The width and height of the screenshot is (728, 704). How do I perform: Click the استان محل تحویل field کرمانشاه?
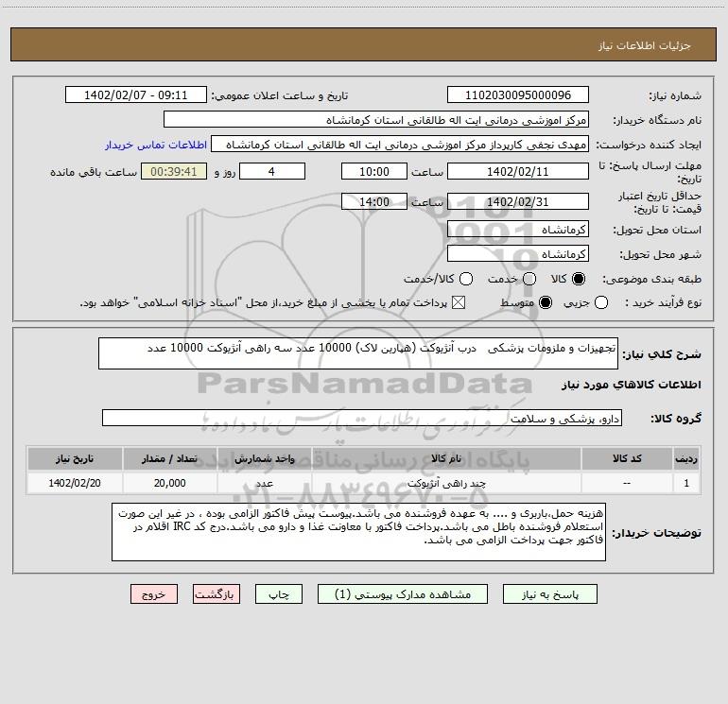[x=518, y=229]
